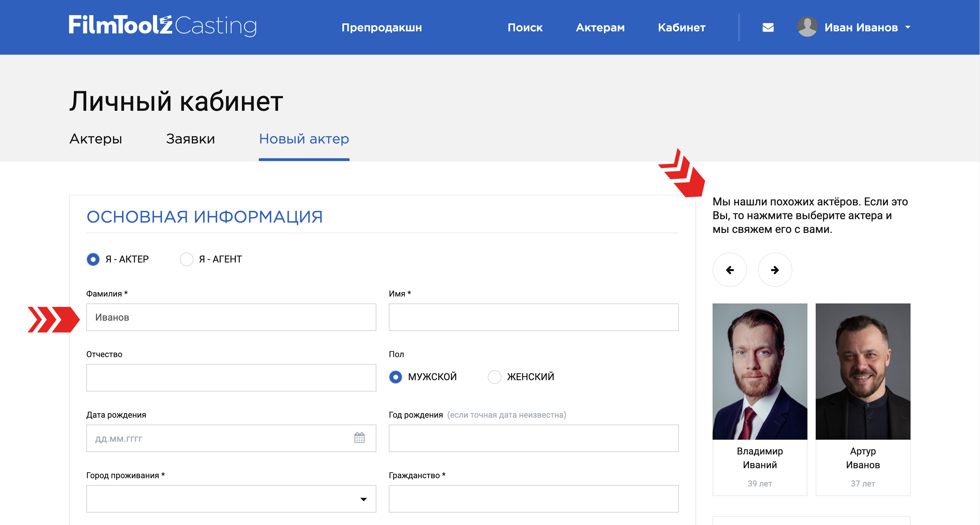Select the Новый актер tab
980x525 pixels.
pyautogui.click(x=304, y=139)
